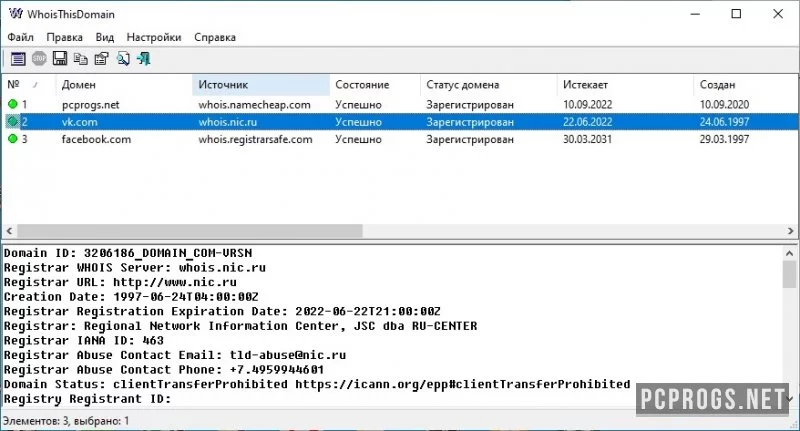
Task: Sort by the Создан column header
Action: pos(746,85)
